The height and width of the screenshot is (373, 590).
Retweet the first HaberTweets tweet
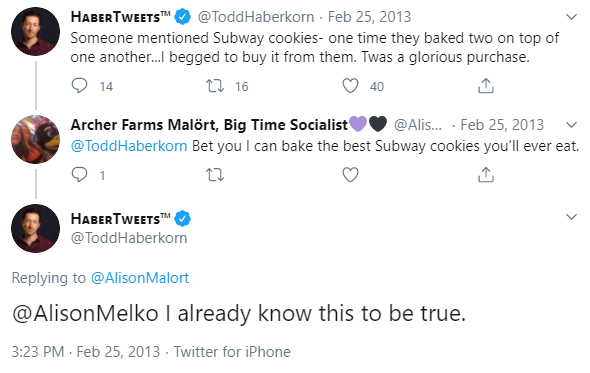(x=215, y=86)
